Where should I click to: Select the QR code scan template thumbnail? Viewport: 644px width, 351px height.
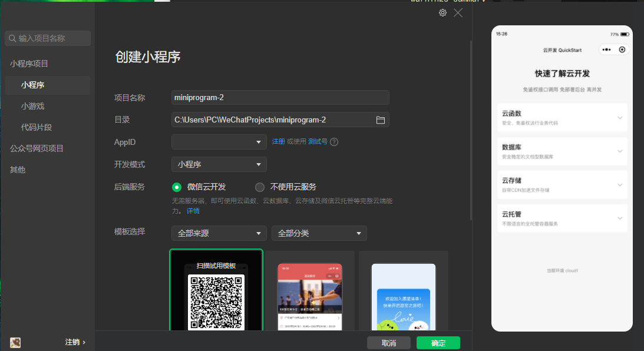[216, 290]
